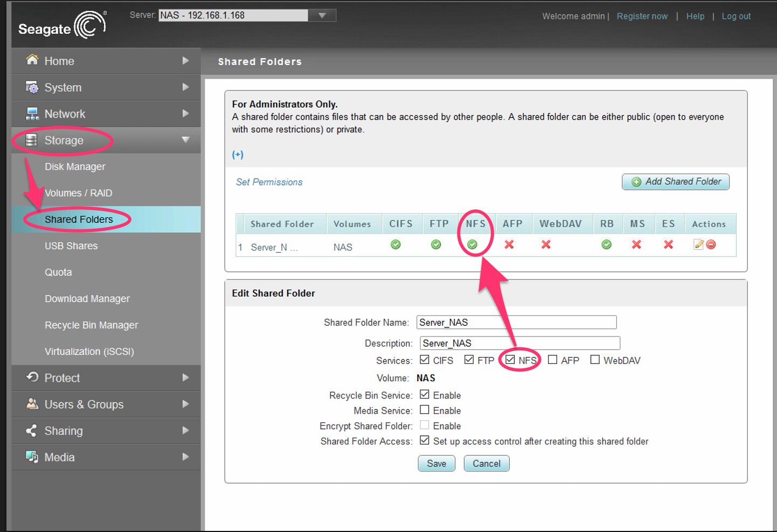Click the Seagate logo

62,26
